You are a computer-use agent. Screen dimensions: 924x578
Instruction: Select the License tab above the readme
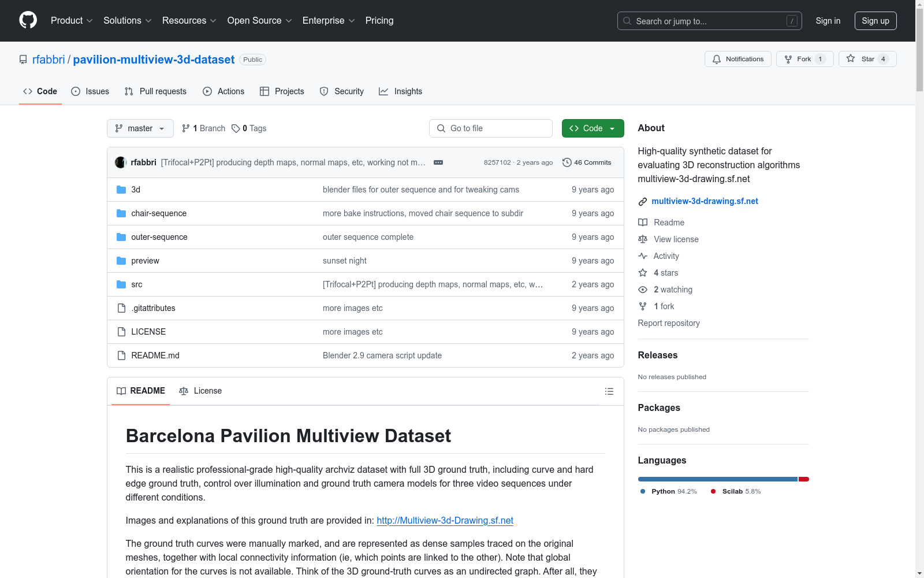pyautogui.click(x=200, y=391)
